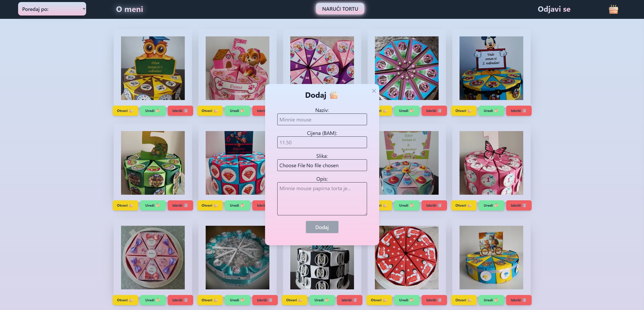The height and width of the screenshot is (310, 644).
Task: Delete the Juventus cake using Izbriši
Action: point(349,300)
